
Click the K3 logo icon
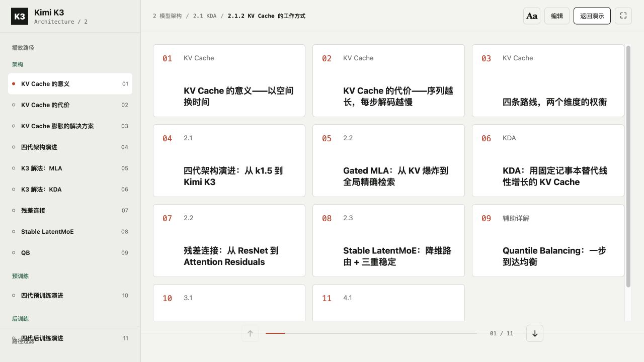(x=20, y=16)
